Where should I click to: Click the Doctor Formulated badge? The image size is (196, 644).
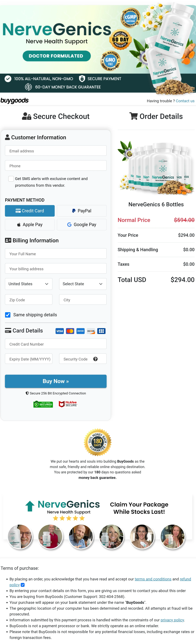point(56,56)
